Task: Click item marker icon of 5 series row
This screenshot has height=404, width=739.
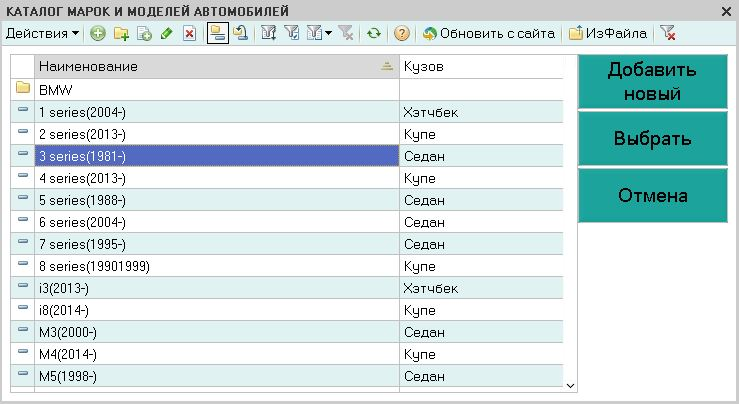Action: click(x=23, y=198)
